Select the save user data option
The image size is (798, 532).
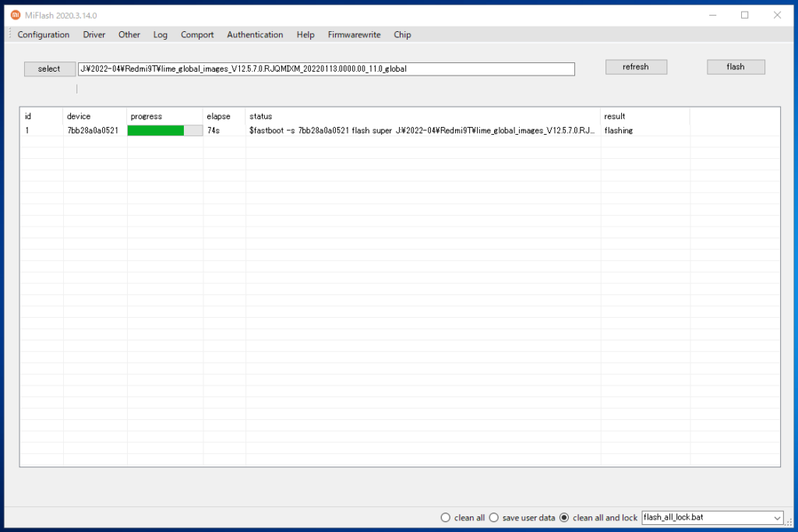tap(493, 517)
